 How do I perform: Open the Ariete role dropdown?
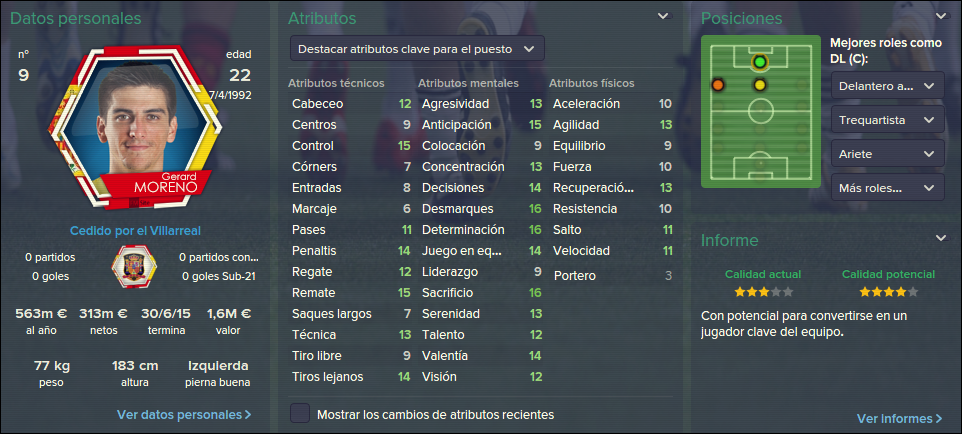point(887,154)
